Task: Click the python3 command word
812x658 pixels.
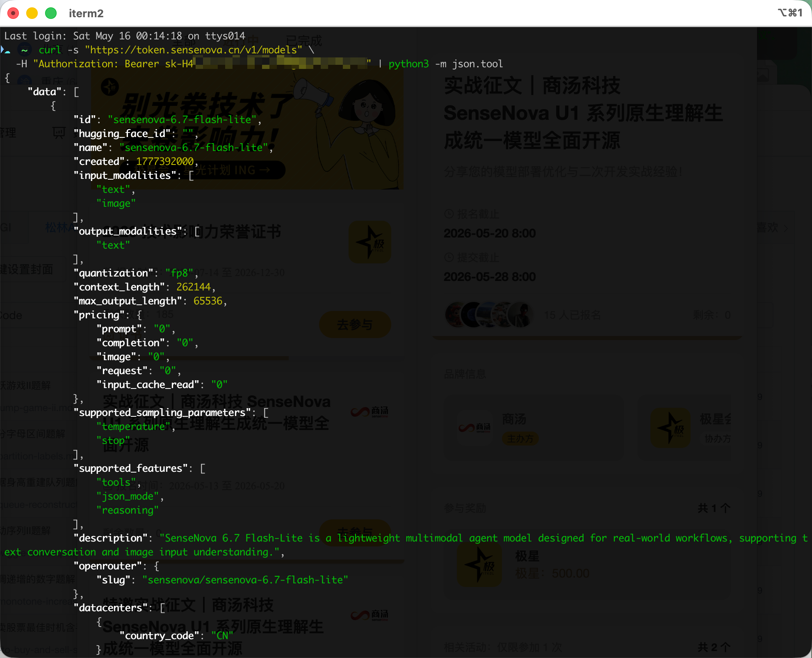Action: 408,64
